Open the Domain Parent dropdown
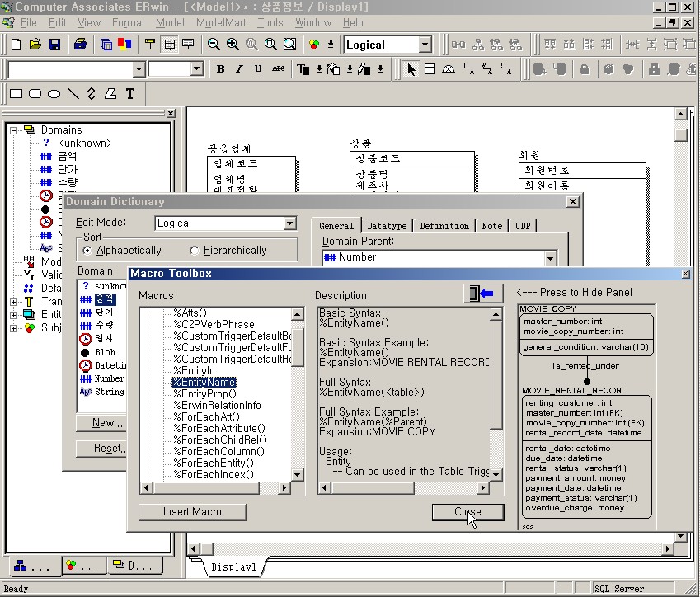Image resolution: width=700 pixels, height=597 pixels. pos(550,257)
